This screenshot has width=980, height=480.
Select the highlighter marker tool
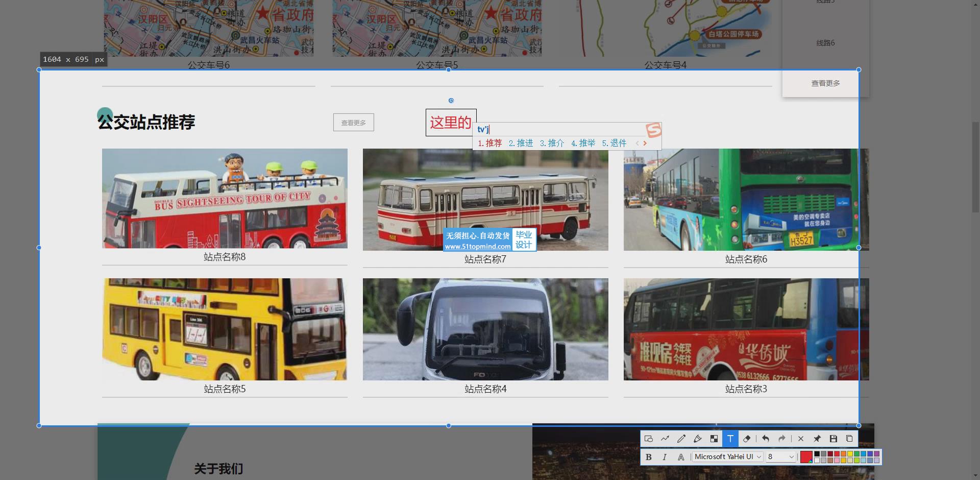[x=698, y=439]
